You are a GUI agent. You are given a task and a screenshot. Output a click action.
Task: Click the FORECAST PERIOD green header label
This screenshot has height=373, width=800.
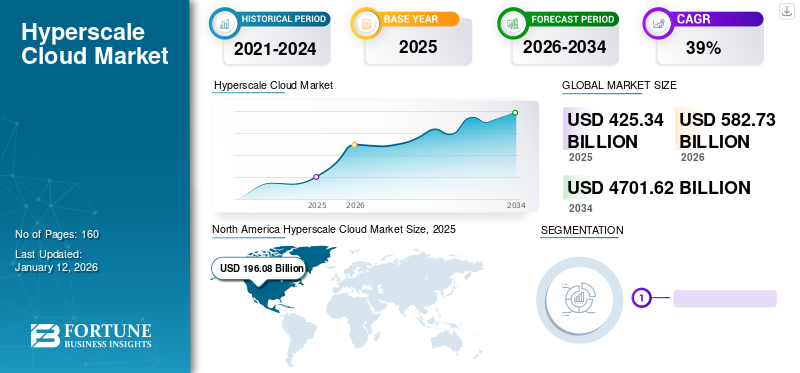[572, 19]
